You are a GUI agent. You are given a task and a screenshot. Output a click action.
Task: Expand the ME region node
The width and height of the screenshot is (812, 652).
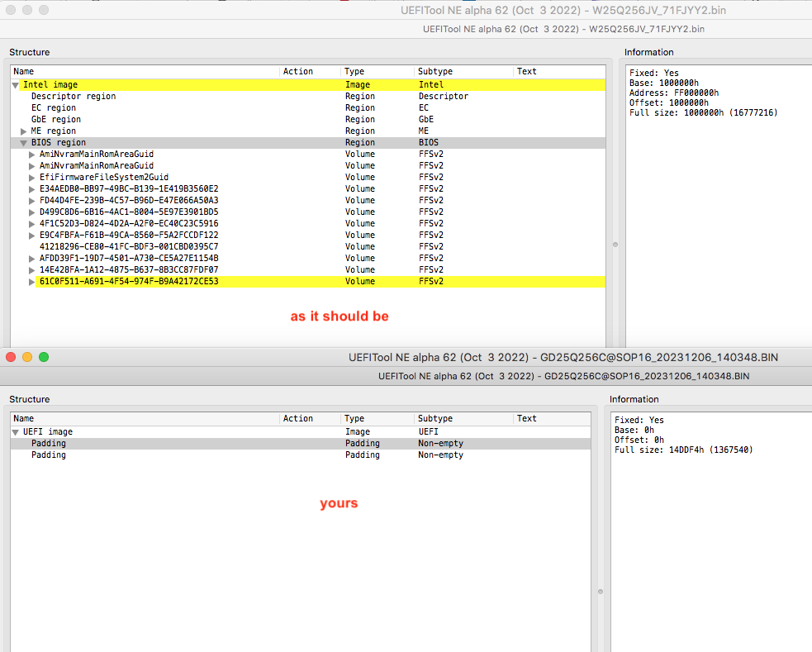[23, 131]
